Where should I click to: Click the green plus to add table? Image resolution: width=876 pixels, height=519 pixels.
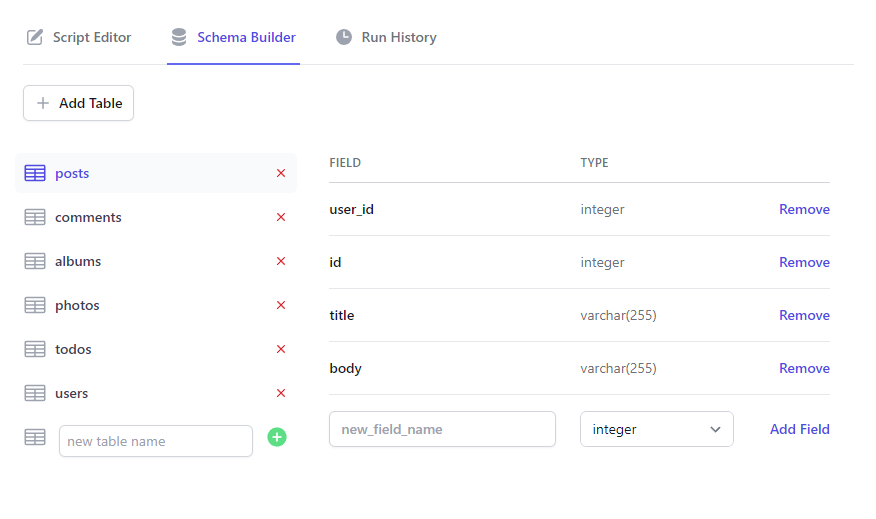click(277, 437)
